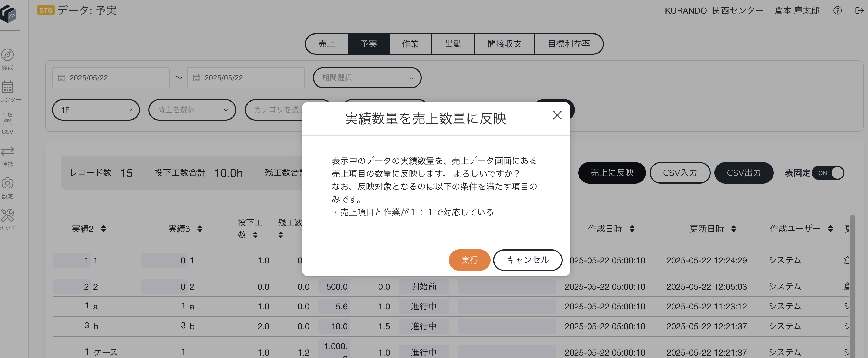Click the 10.0 cell in row b
This screenshot has height=358, width=868.
pyautogui.click(x=334, y=327)
